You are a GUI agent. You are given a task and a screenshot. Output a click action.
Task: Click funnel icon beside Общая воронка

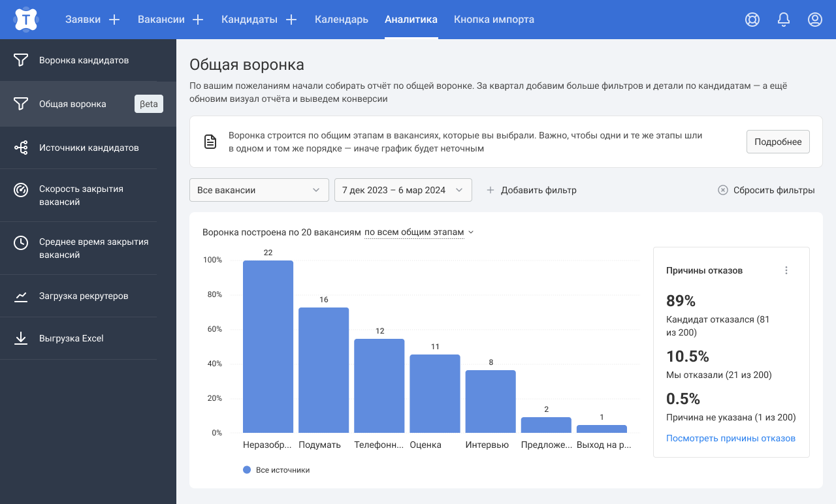click(x=21, y=104)
